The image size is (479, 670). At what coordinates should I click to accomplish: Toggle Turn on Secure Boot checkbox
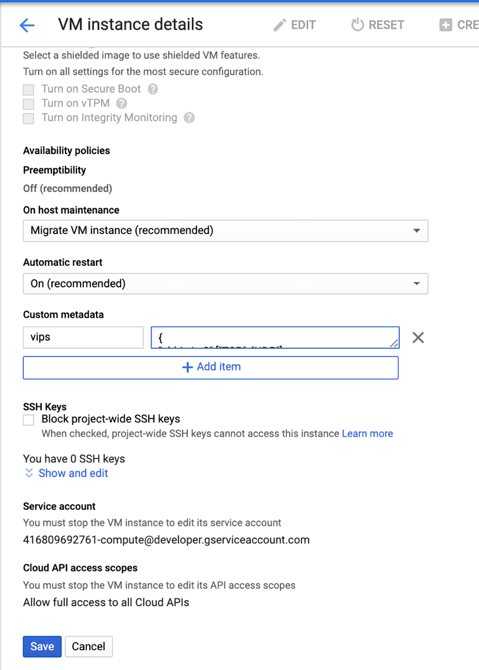(x=29, y=89)
